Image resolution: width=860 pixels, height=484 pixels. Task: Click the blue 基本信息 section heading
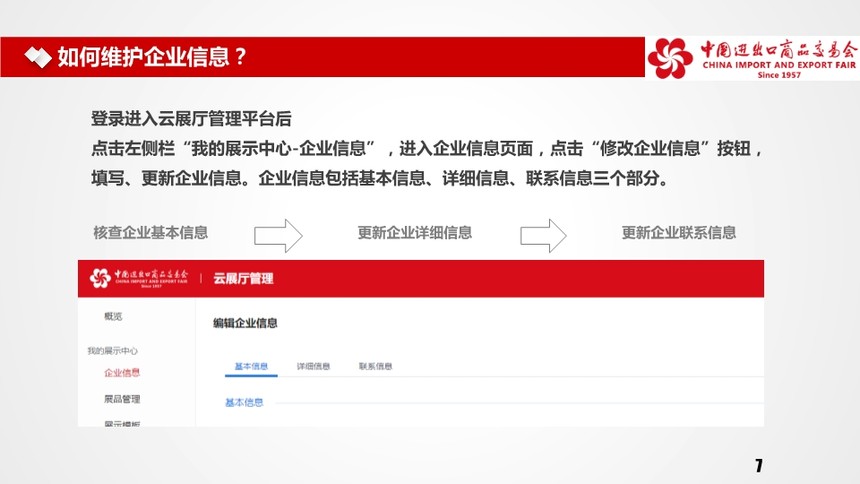tap(244, 402)
